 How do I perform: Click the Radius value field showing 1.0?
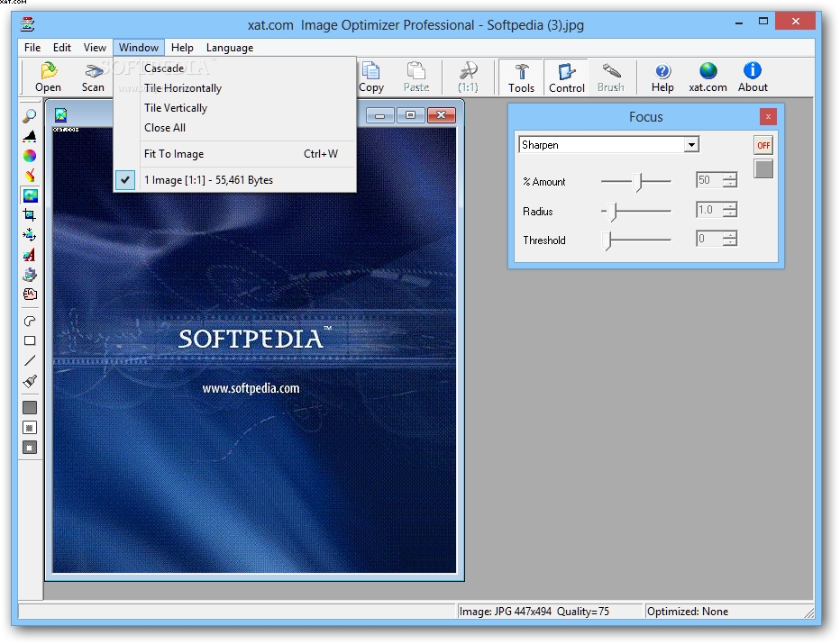tap(708, 210)
